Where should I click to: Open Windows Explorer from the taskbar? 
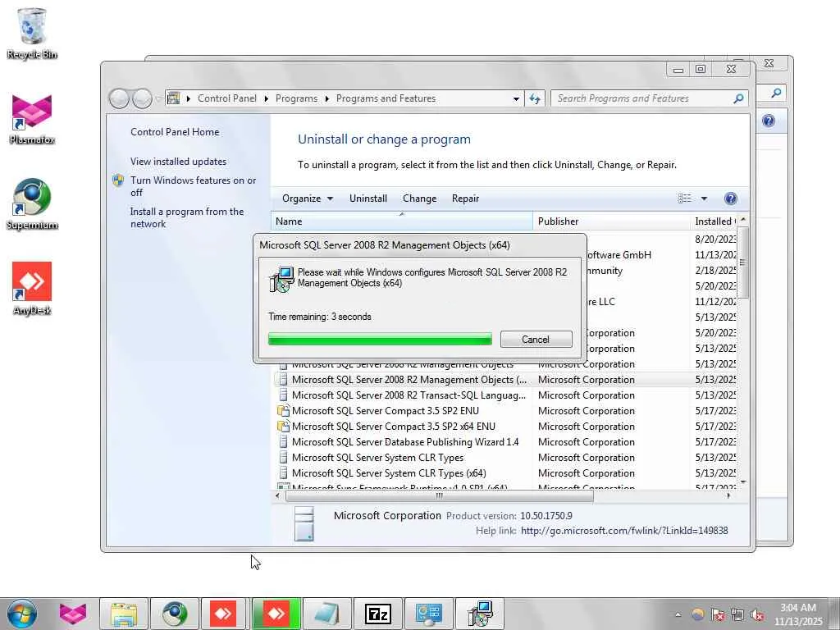point(124,614)
